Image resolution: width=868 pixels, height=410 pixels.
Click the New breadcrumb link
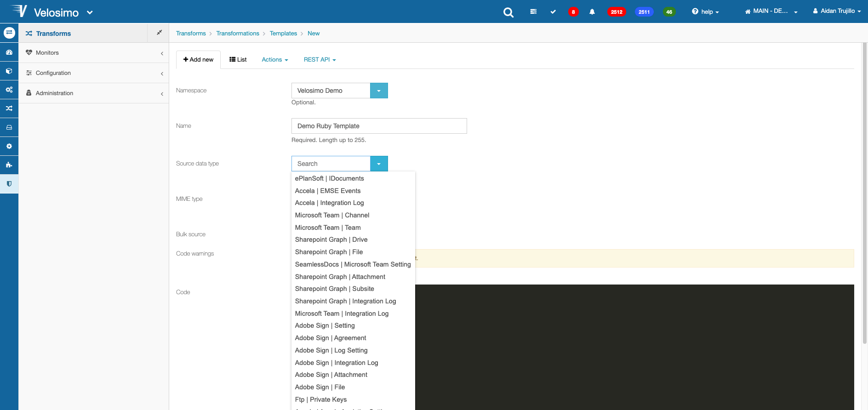[x=314, y=34]
